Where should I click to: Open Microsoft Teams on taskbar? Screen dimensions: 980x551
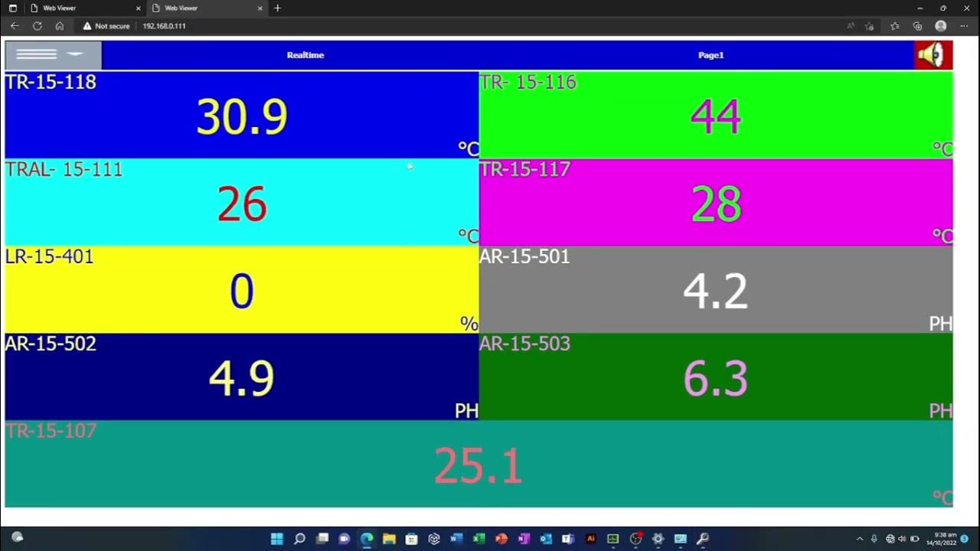point(568,539)
